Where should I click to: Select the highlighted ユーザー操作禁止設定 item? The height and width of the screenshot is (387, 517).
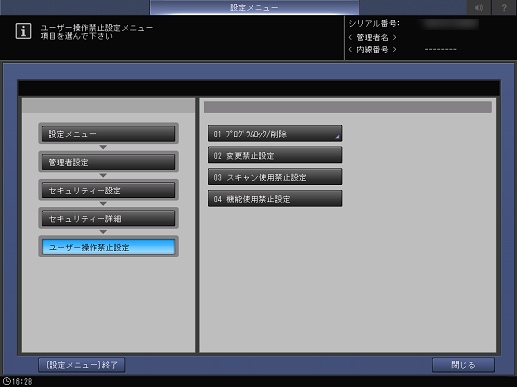pos(109,247)
